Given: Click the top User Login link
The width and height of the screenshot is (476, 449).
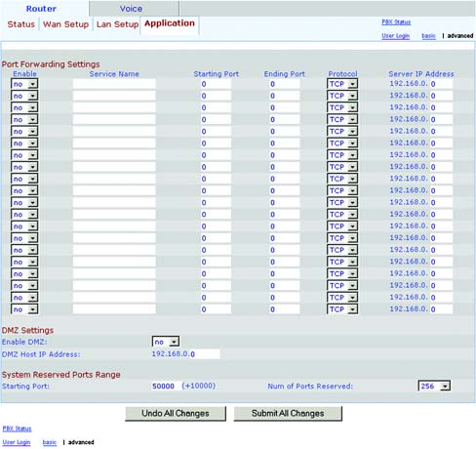Looking at the screenshot, I should 395,36.
